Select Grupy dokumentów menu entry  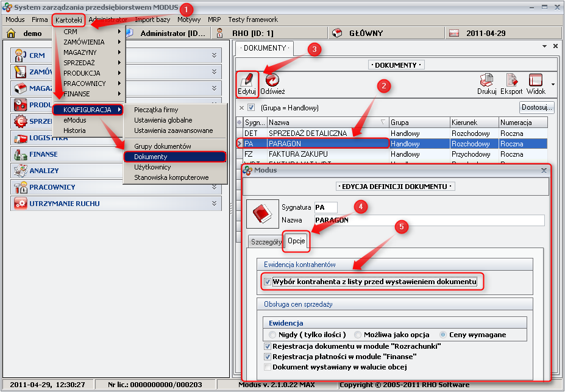pyautogui.click(x=175, y=146)
